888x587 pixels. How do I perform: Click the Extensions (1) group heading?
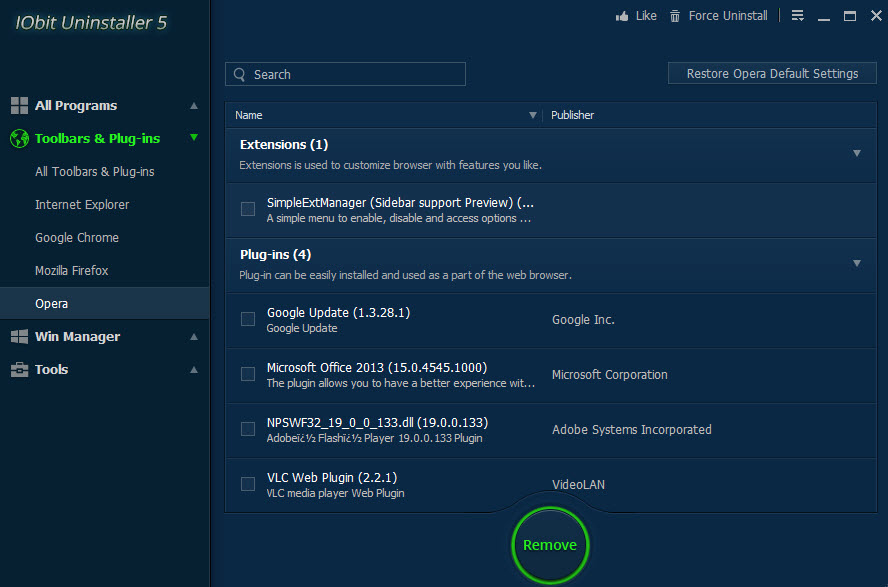coord(284,144)
